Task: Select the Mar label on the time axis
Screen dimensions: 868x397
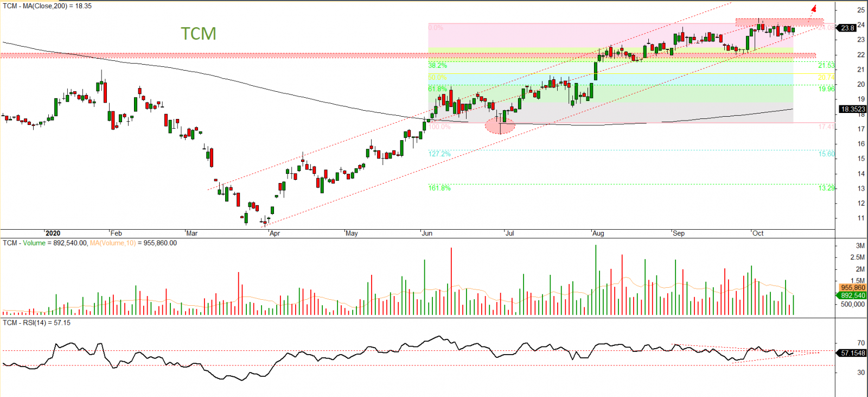Action: pyautogui.click(x=192, y=233)
